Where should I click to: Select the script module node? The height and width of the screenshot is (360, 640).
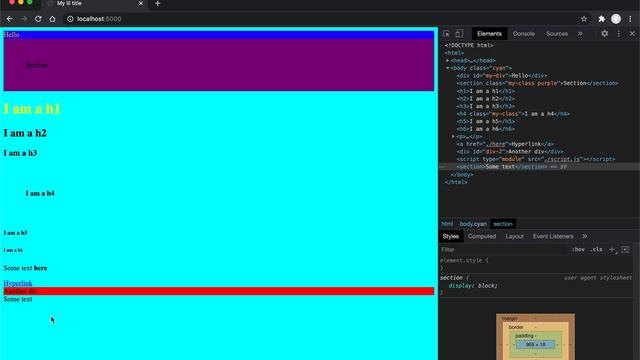tap(536, 159)
